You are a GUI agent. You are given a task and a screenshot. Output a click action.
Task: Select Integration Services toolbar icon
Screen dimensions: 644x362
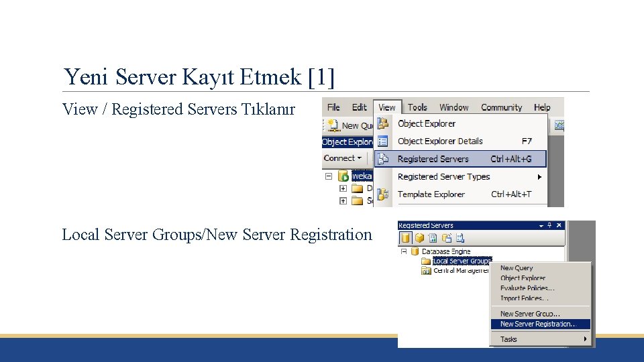(x=460, y=237)
